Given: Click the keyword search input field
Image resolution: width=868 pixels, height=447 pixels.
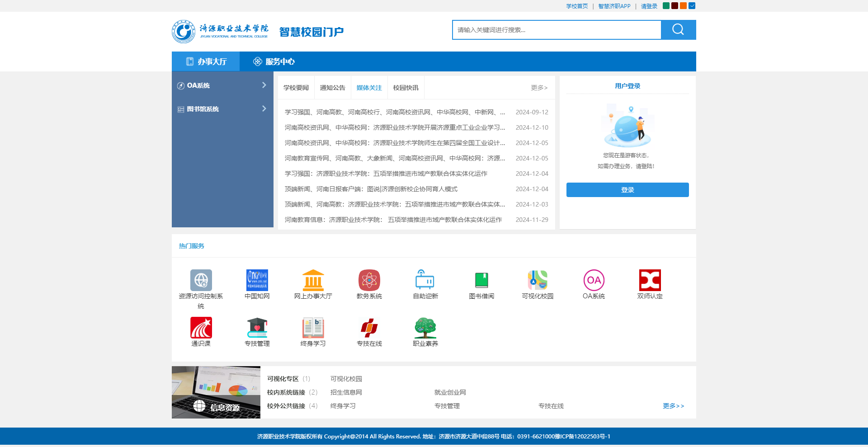Looking at the screenshot, I should click(x=556, y=30).
